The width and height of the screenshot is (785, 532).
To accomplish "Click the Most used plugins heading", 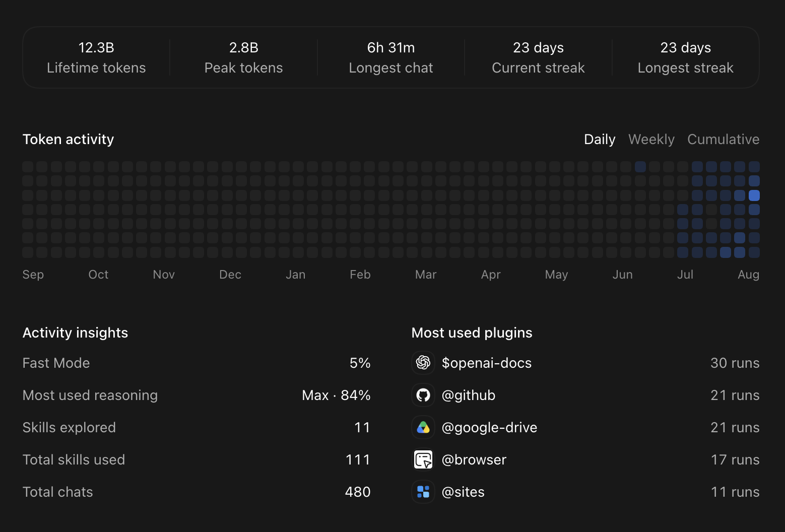I will 472,333.
